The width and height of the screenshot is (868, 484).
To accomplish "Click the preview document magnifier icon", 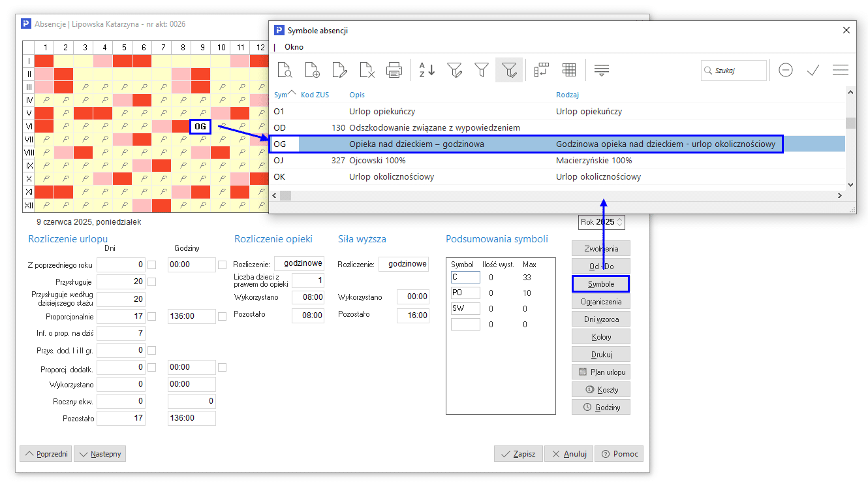I will click(285, 70).
